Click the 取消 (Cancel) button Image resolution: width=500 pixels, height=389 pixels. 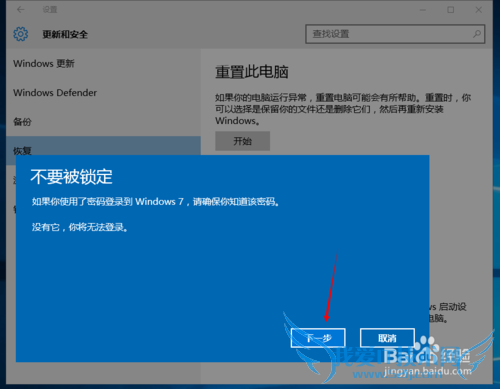387,338
